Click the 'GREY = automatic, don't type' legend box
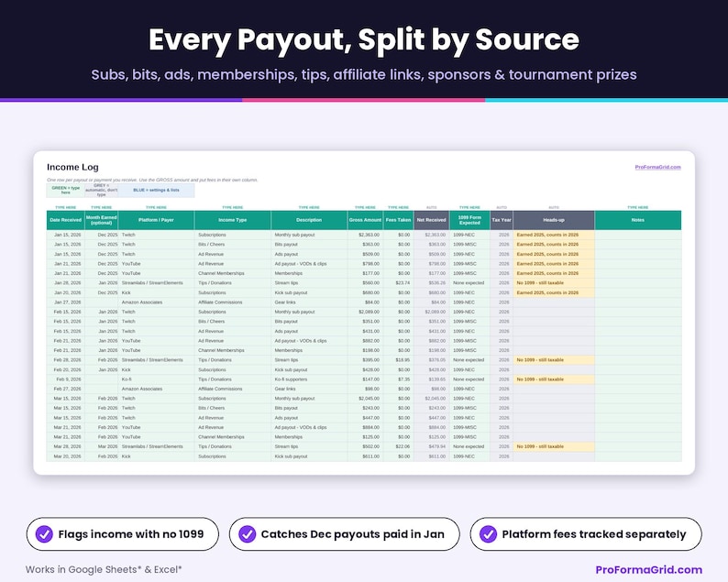The image size is (728, 582). coord(101,191)
